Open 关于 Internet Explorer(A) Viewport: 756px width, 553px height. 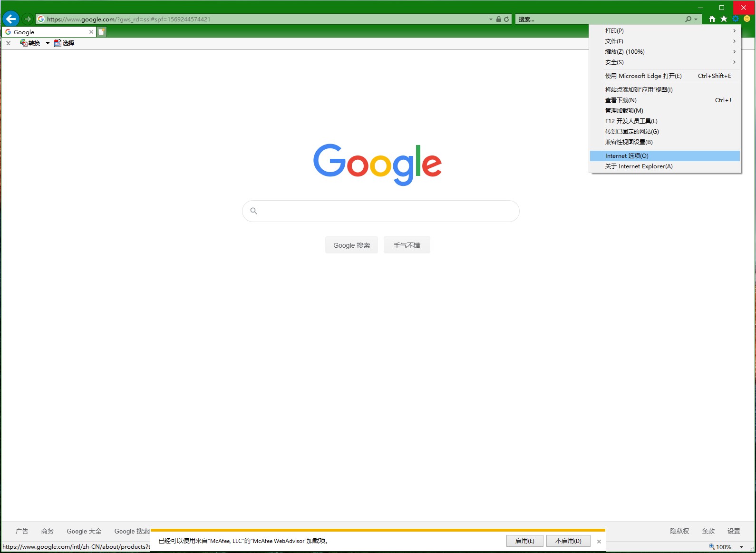pyautogui.click(x=665, y=166)
